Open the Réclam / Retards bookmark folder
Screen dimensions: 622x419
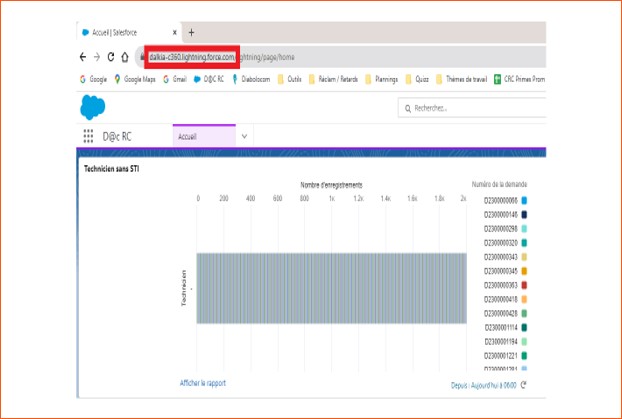333,79
